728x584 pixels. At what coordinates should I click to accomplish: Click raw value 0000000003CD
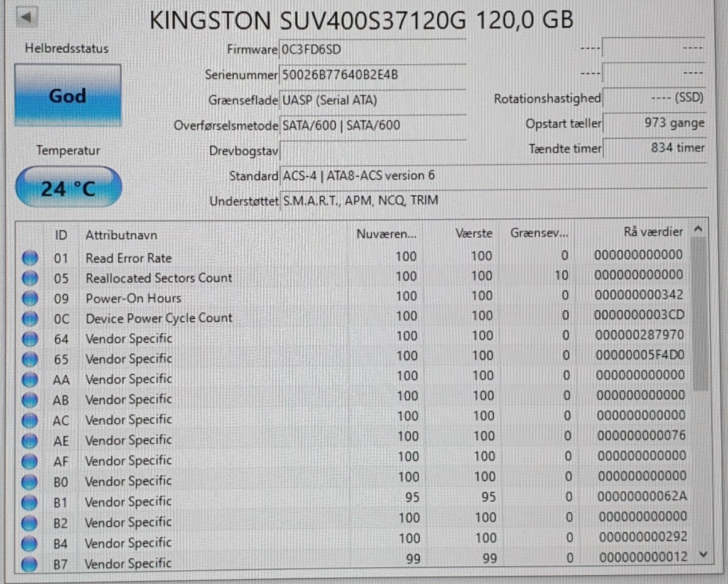click(639, 314)
